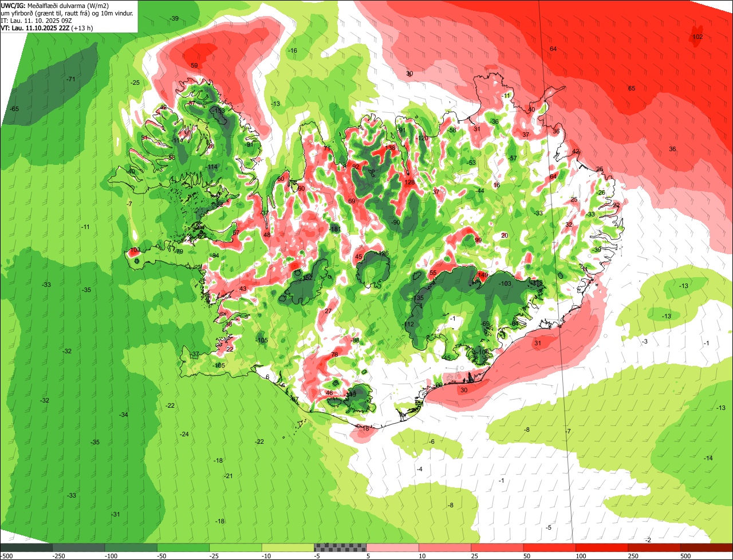
Task: Click the map value '-90' in north-central Iceland
Action: coord(395,222)
